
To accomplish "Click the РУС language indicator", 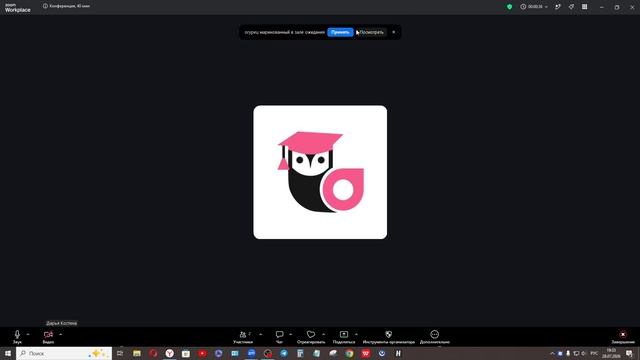I will coord(594,353).
